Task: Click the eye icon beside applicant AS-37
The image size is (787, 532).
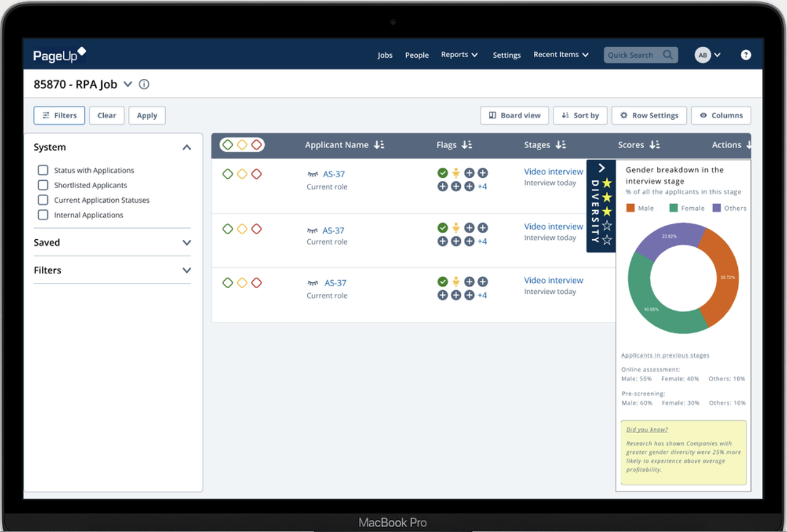Action: click(312, 173)
